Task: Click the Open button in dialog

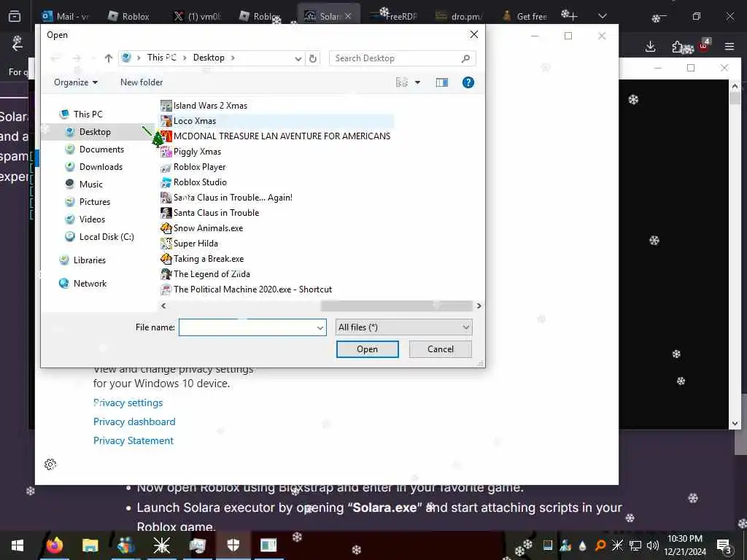Action: [368, 349]
